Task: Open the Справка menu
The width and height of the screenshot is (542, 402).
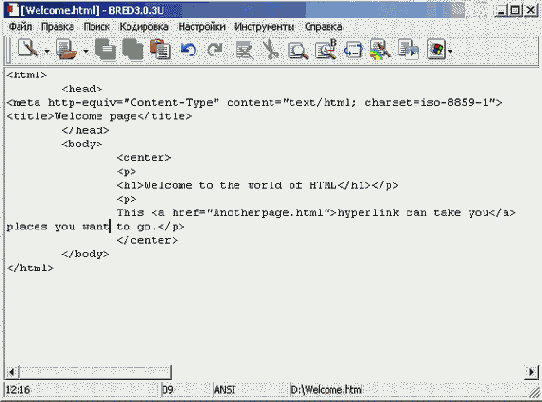Action: point(324,27)
